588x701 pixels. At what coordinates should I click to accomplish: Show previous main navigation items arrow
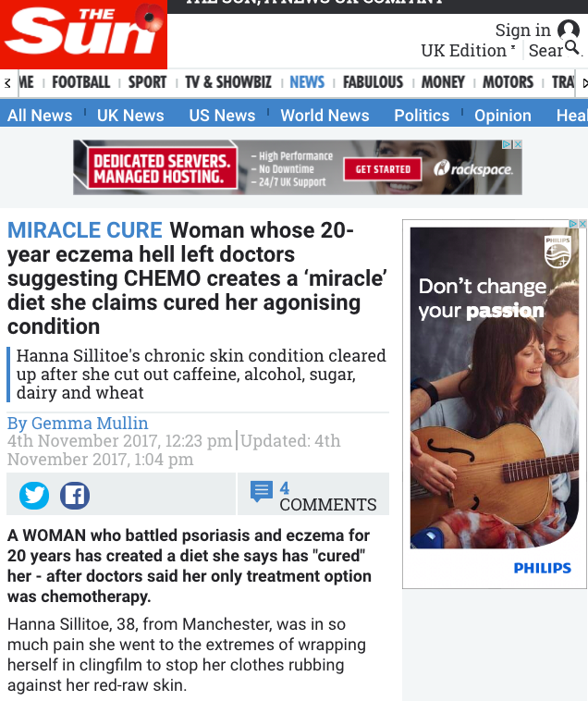[x=7, y=83]
